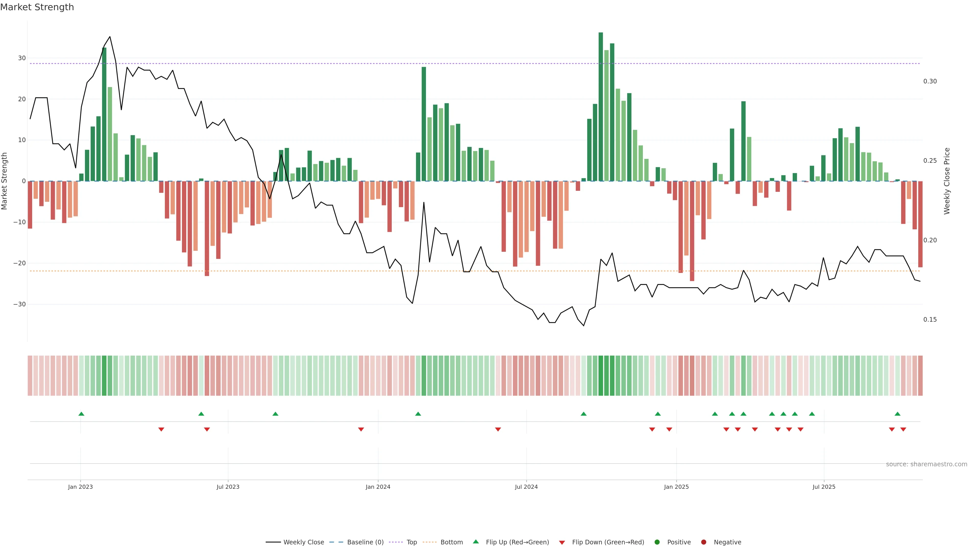Screen dimensions: 980x551
Task: Click the 0.30 right-axis price label
Action: point(930,81)
